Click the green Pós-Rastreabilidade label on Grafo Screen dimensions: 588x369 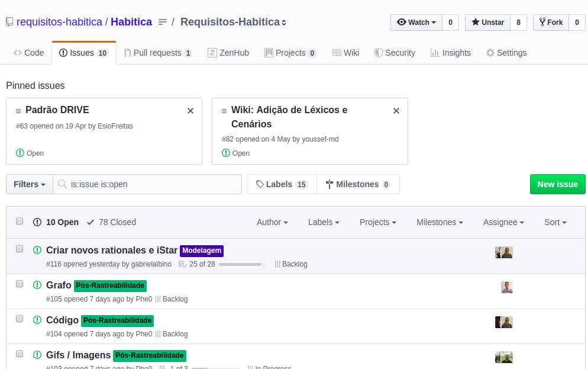(x=110, y=285)
